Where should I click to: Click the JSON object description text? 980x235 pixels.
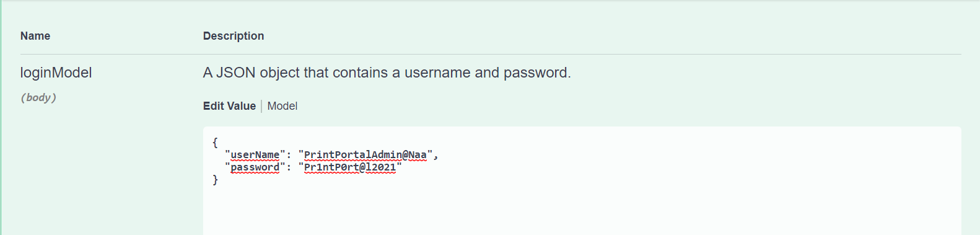coord(387,73)
